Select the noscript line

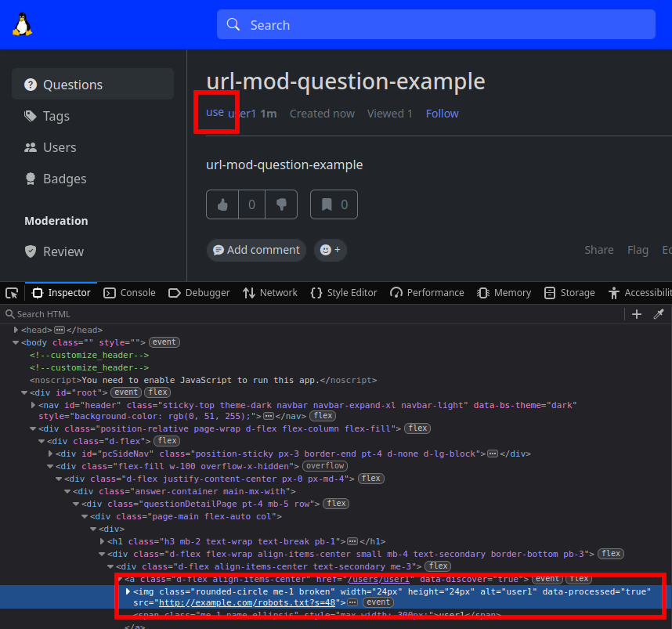click(203, 380)
